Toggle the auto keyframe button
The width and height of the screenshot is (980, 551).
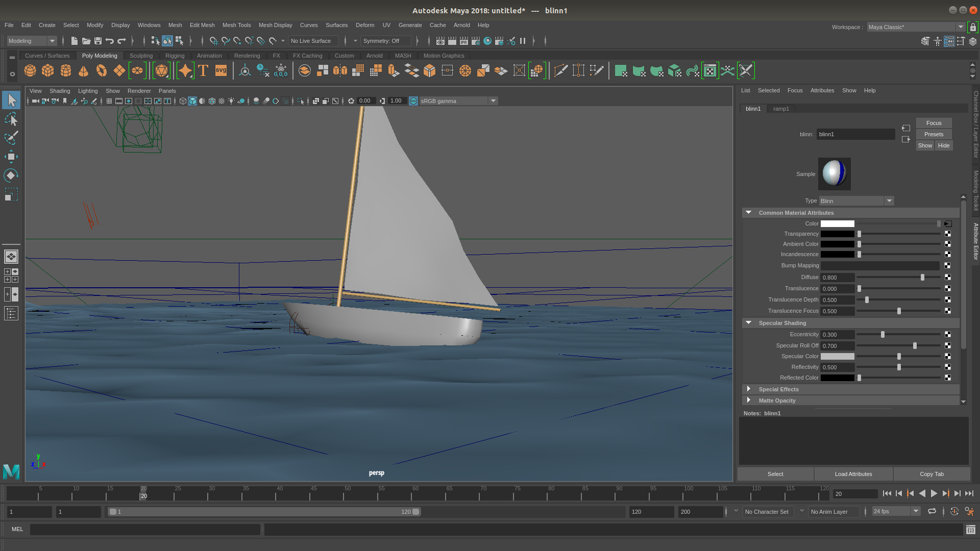(x=954, y=511)
